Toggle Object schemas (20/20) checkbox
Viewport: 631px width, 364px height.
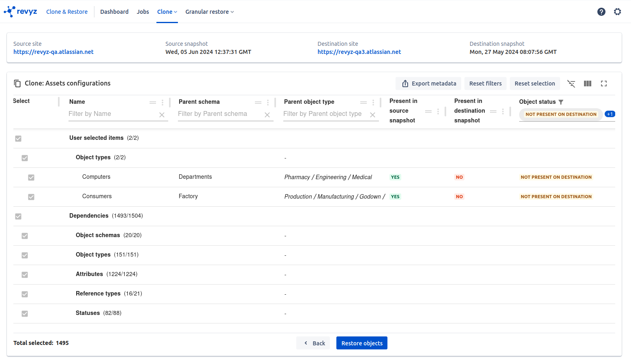coord(25,236)
